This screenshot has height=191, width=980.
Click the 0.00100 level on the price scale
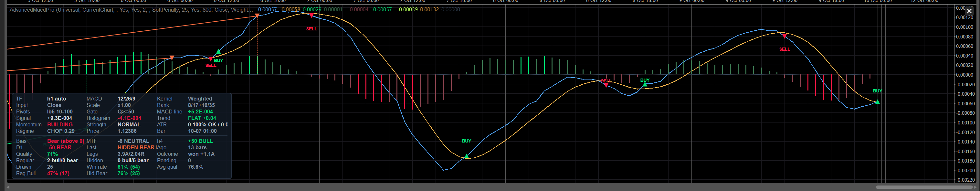[x=965, y=27]
